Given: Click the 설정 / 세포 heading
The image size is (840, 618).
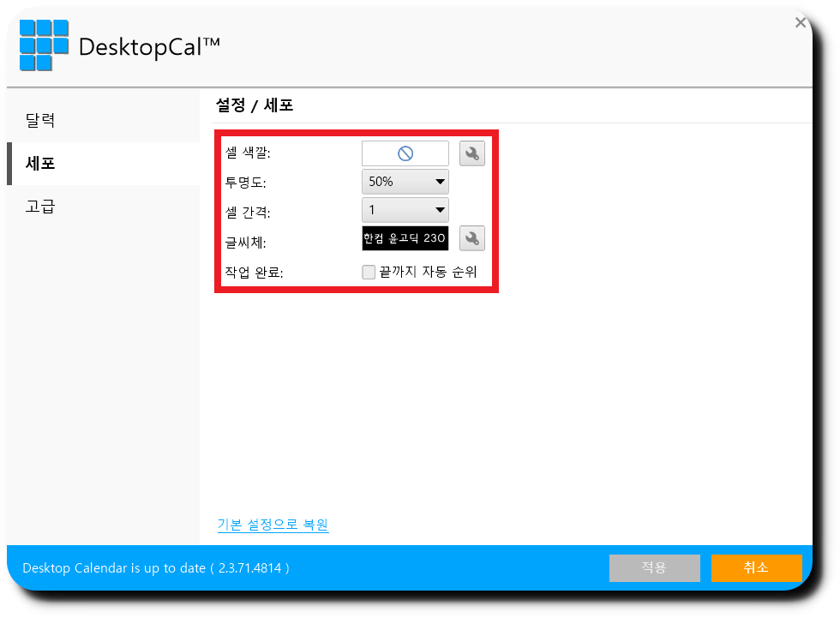Looking at the screenshot, I should [x=255, y=105].
